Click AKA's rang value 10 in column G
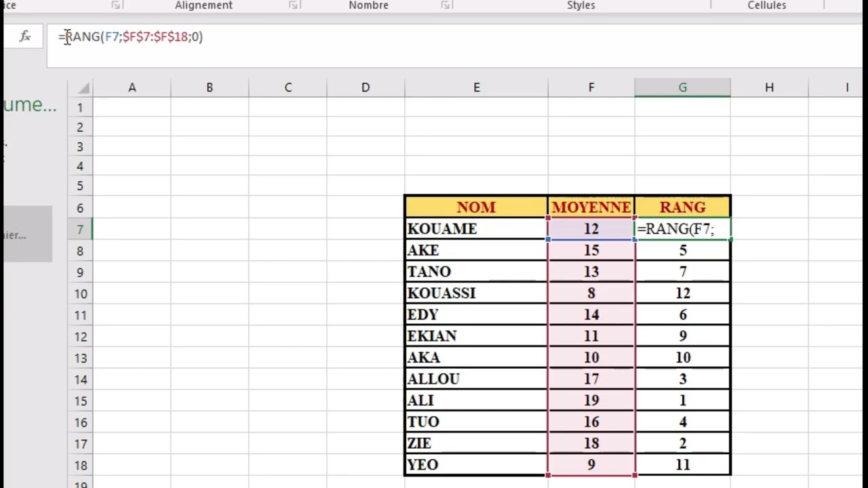This screenshot has height=488, width=868. (x=683, y=358)
